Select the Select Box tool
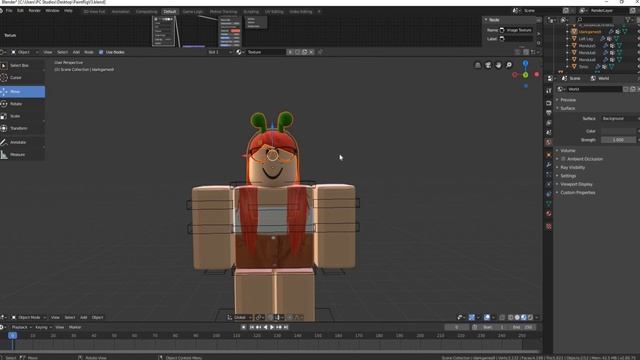This screenshot has width=640, height=360. (x=22, y=65)
